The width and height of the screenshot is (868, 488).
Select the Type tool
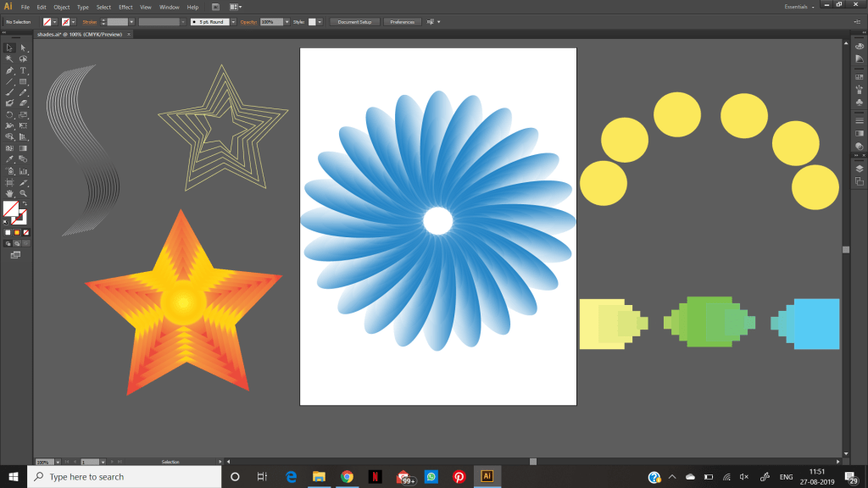pyautogui.click(x=24, y=70)
